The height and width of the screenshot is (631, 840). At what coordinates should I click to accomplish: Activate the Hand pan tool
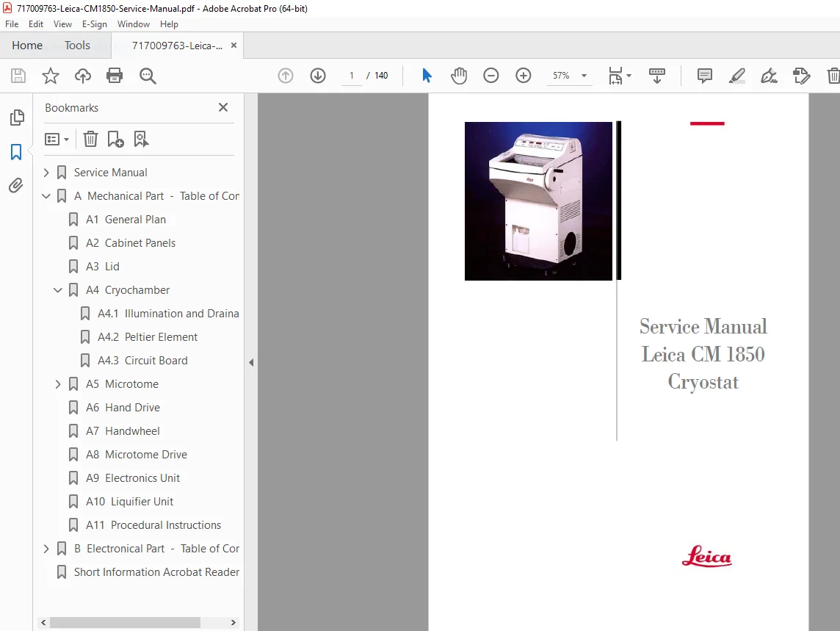(459, 76)
